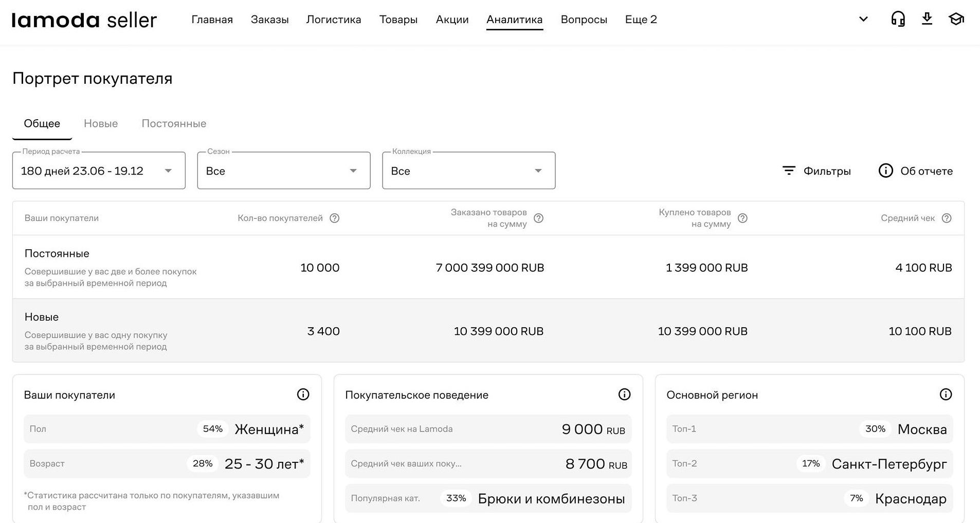The height and width of the screenshot is (523, 980).
Task: Open the Акции menu item
Action: pyautogui.click(x=452, y=20)
